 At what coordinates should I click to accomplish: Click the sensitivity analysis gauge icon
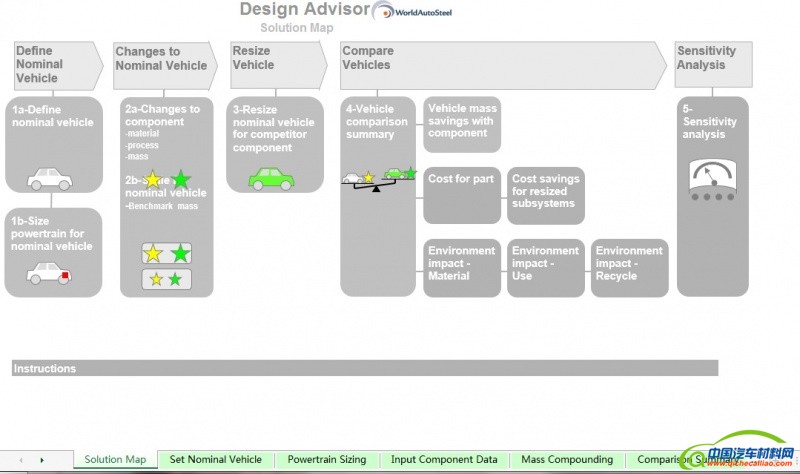tap(712, 178)
